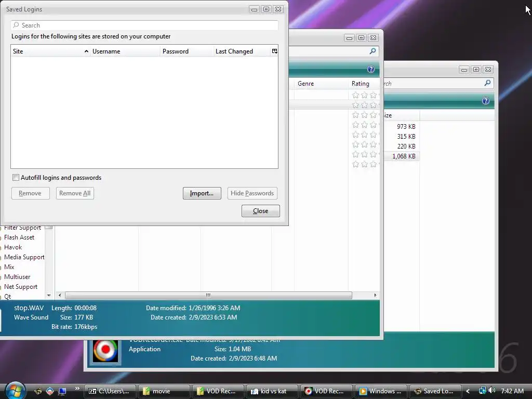Click the search magnifier in middle Explorer window

coord(373,51)
